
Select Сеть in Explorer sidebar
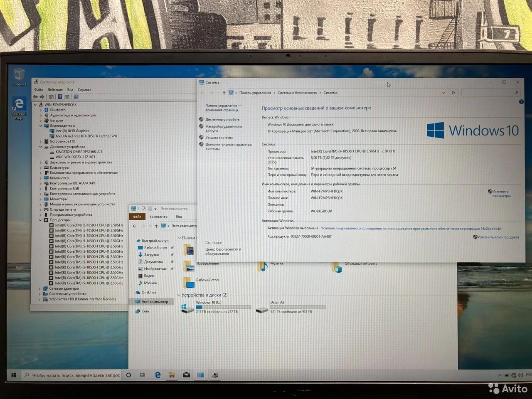(145, 311)
